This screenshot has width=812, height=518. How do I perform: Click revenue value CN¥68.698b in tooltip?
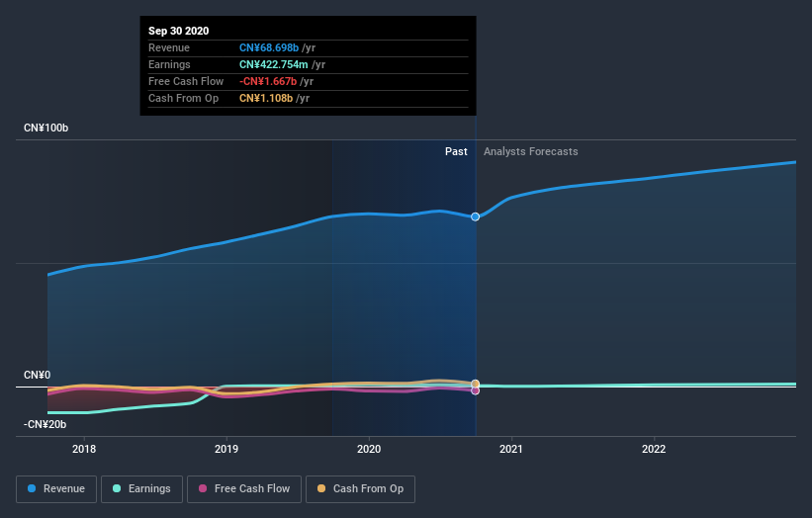[x=269, y=47]
